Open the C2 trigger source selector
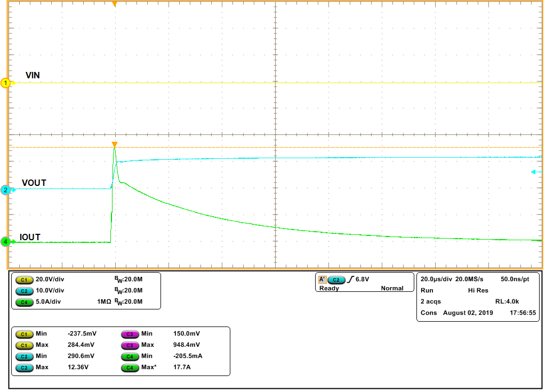The height and width of the screenshot is (392, 546). coord(336,279)
